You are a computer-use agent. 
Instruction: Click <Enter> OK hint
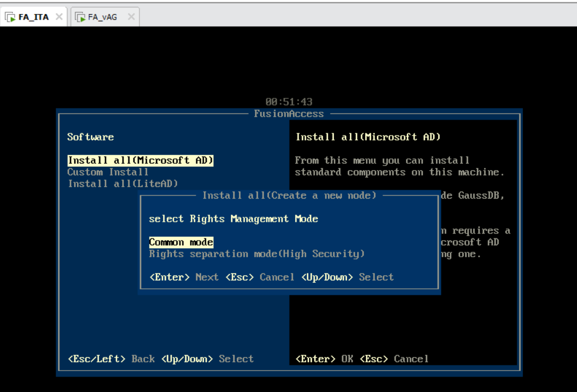324,359
